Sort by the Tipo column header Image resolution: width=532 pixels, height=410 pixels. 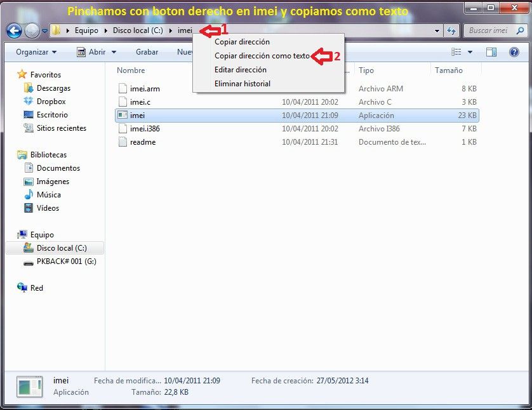(366, 70)
